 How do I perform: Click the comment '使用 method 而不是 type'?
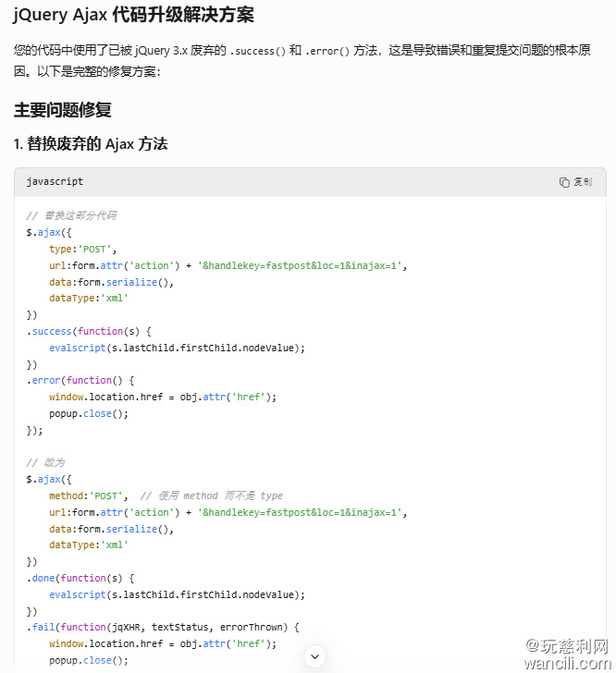[212, 496]
